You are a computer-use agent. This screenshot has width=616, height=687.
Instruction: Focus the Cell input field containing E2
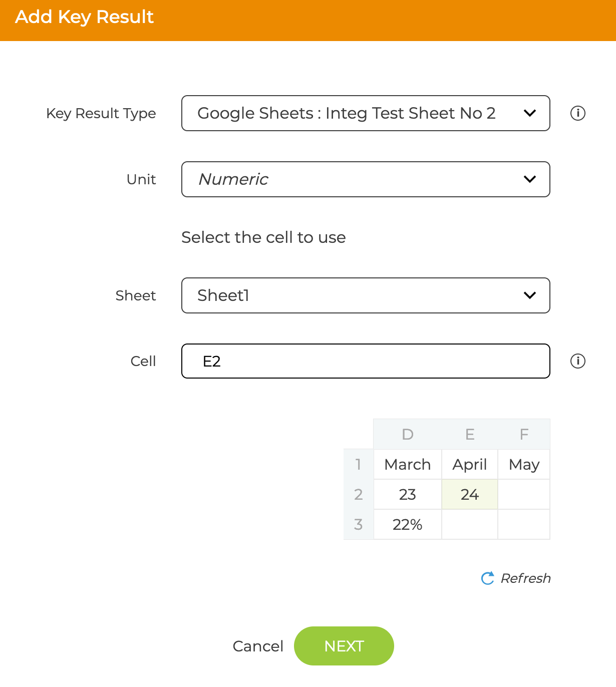pyautogui.click(x=366, y=361)
